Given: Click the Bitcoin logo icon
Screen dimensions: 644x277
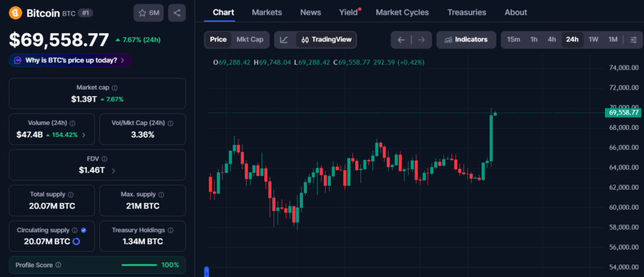Looking at the screenshot, I should tap(15, 13).
